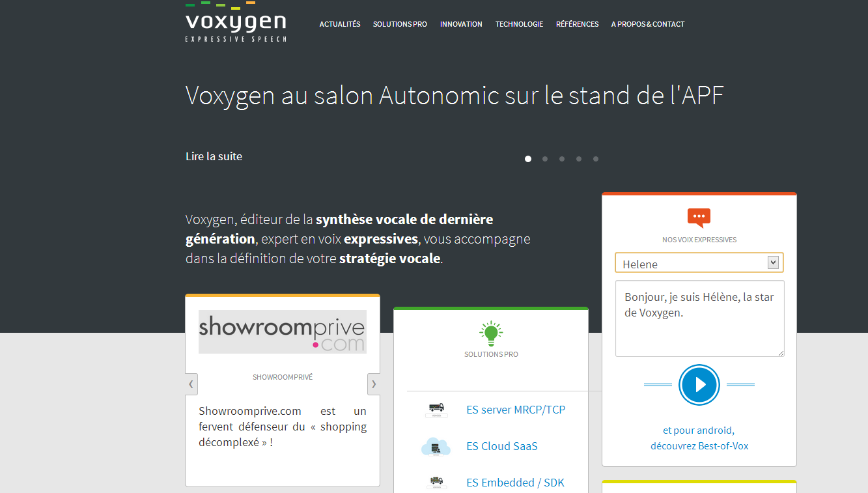Image resolution: width=868 pixels, height=493 pixels.
Task: Click the orange speech bubble icon
Action: tap(699, 218)
